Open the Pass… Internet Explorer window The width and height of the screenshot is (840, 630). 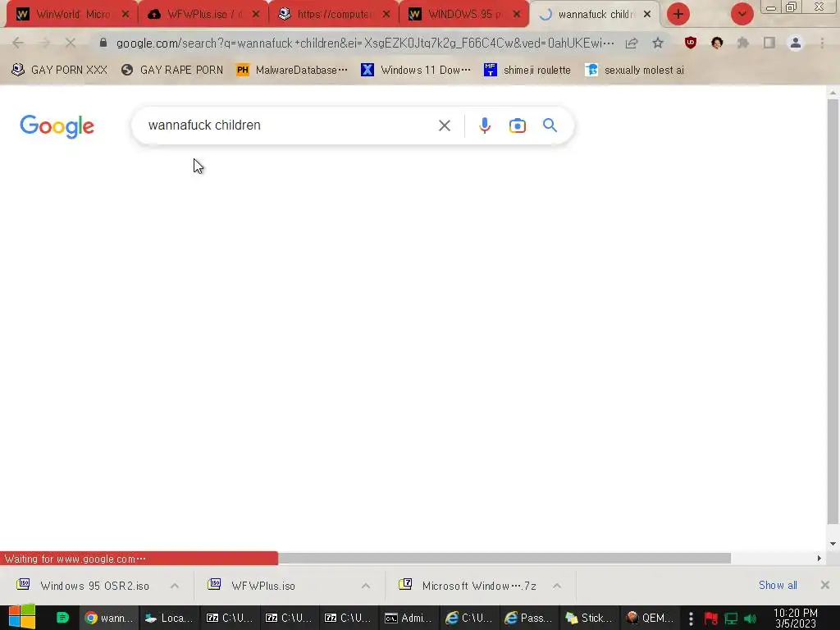(528, 618)
